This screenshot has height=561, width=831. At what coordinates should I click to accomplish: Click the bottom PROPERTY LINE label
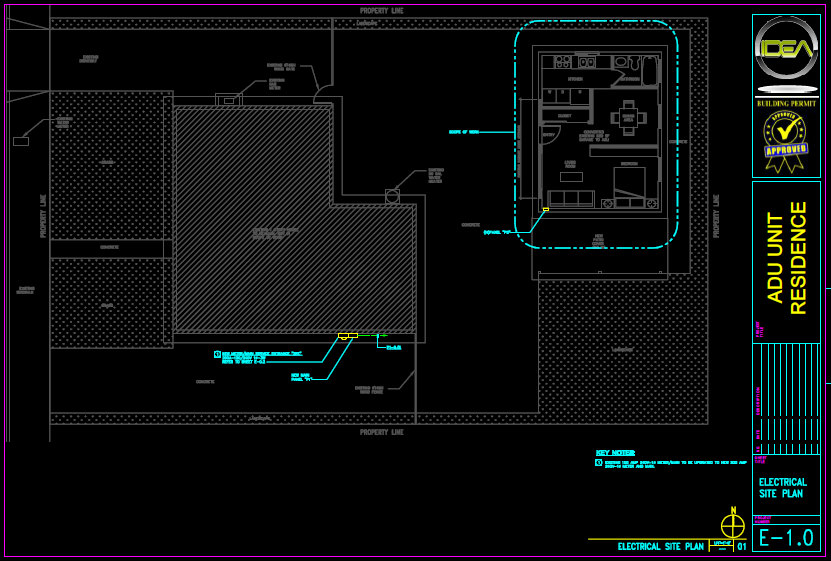click(x=381, y=432)
